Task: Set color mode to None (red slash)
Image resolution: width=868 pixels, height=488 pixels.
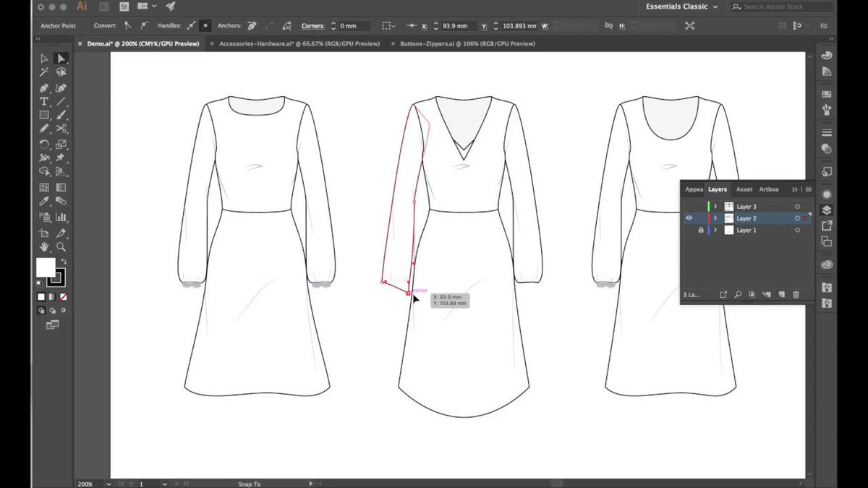Action: point(64,297)
